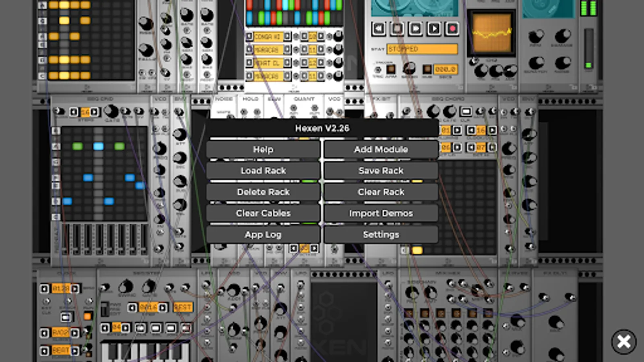Toggle the orange run button on clock module
The width and height of the screenshot is (644, 362).
point(87,316)
